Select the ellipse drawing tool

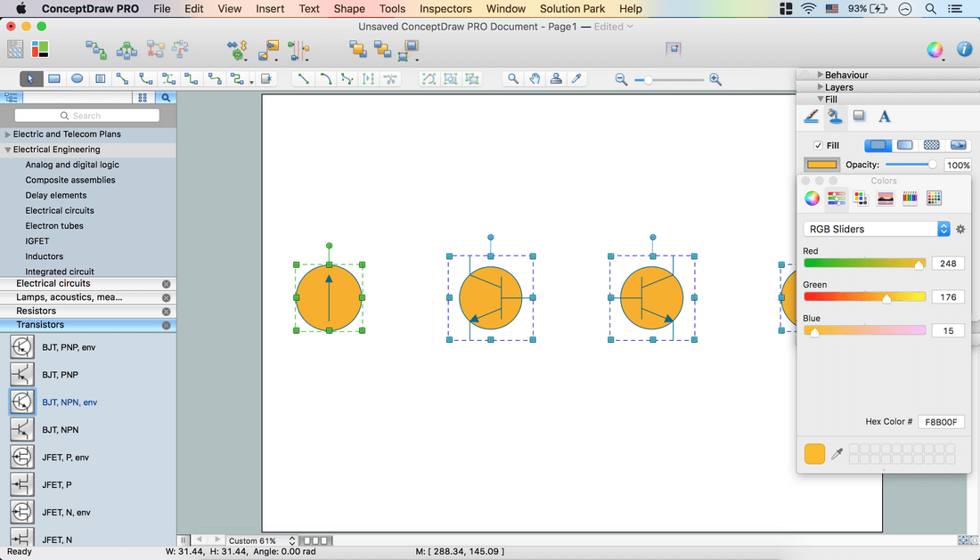coord(78,78)
